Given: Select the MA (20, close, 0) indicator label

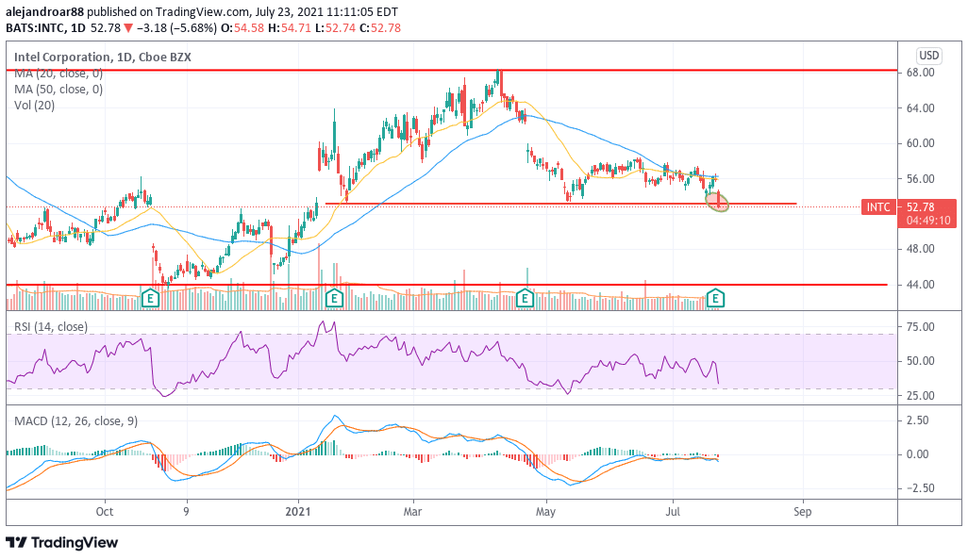Looking at the screenshot, I should click(58, 74).
